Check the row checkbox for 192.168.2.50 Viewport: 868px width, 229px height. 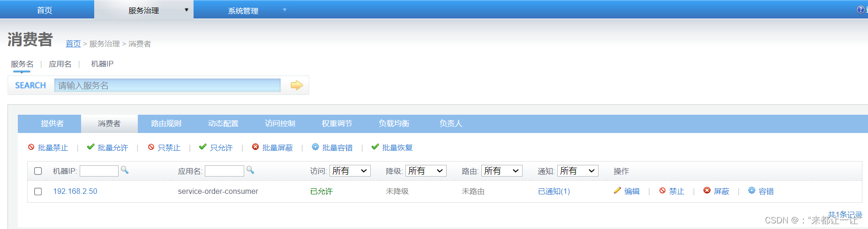coord(38,192)
